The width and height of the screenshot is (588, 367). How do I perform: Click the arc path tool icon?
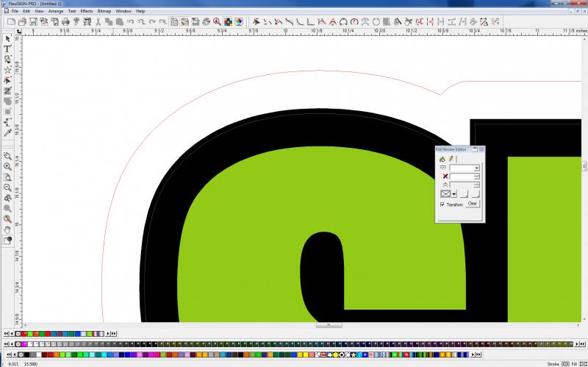[x=300, y=22]
